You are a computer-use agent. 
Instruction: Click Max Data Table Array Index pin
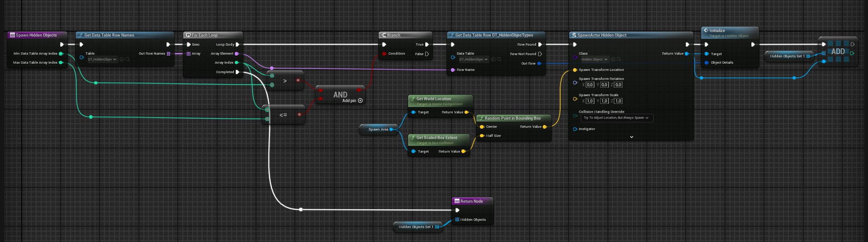pos(61,63)
